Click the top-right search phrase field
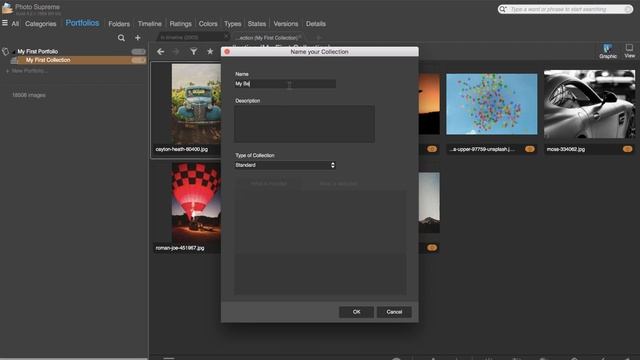Screen dimensions: 640x360 coord(565,9)
